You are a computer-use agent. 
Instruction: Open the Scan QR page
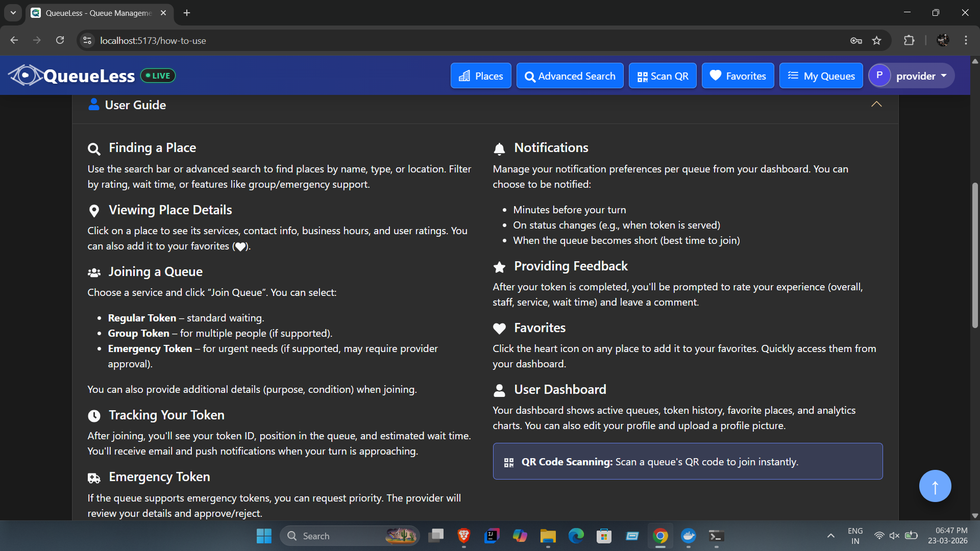tap(663, 76)
